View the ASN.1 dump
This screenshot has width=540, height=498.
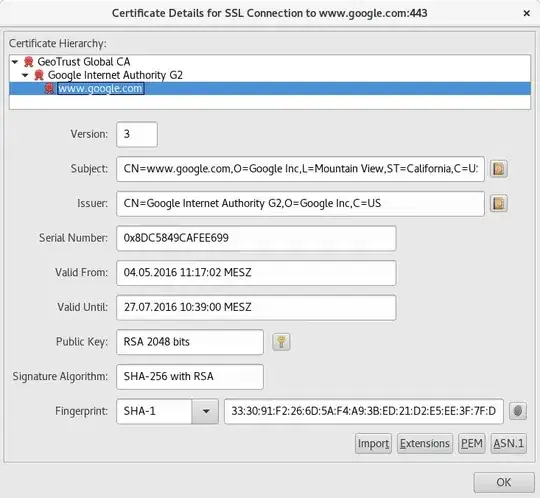pyautogui.click(x=509, y=444)
